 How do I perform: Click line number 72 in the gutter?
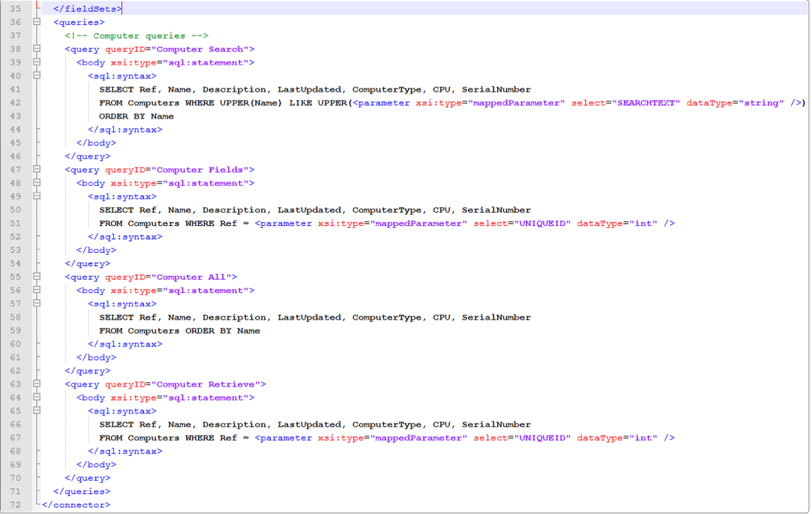[x=15, y=505]
